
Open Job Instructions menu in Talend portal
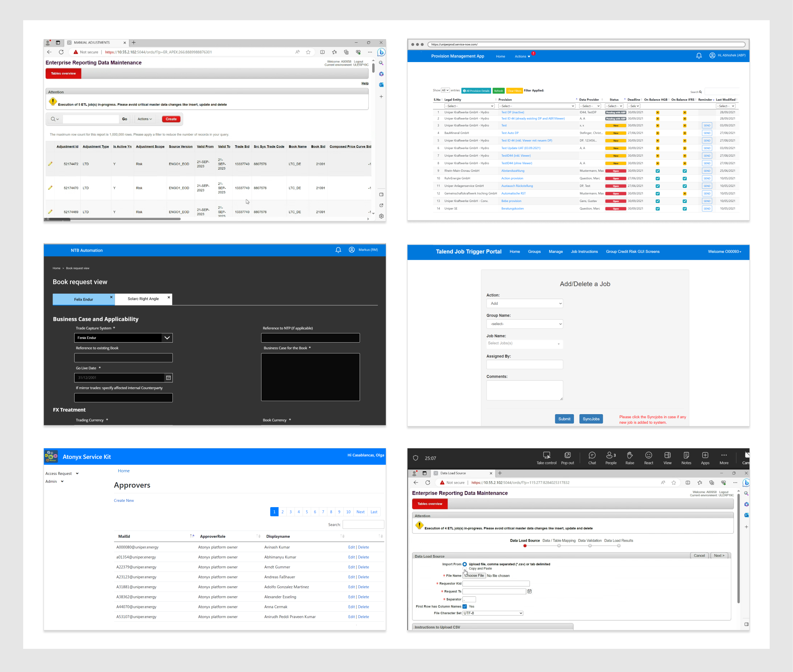point(584,252)
